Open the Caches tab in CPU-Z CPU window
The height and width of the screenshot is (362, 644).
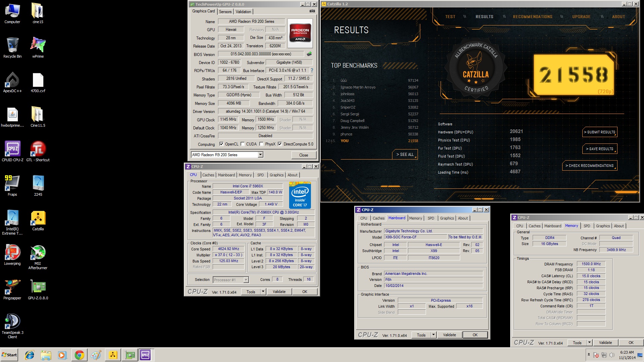(208, 175)
